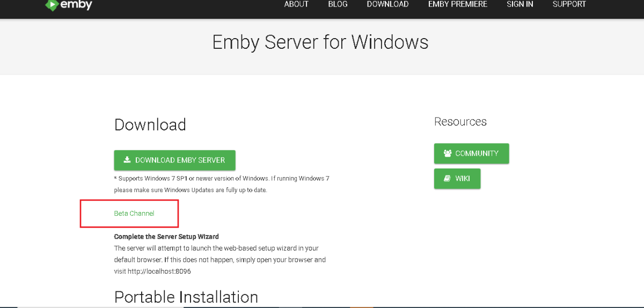Screen dimensions: 644x308
Task: Click the Emby logo icon
Action: 52,5
